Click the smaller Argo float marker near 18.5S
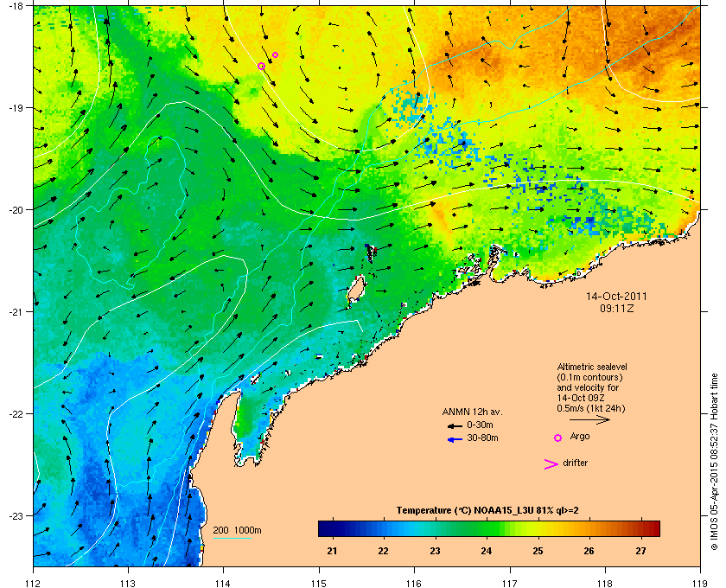The height and width of the screenshot is (588, 726). (275, 54)
